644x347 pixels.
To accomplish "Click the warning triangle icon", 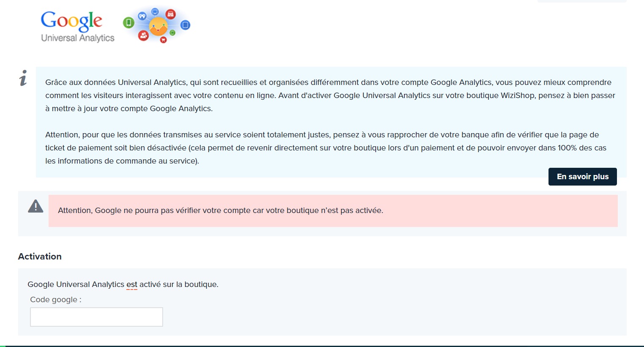I will [x=35, y=206].
